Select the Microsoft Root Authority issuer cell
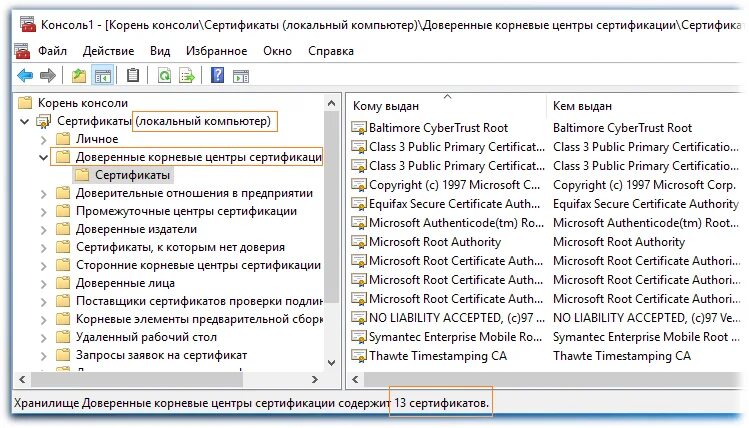This screenshot has width=749, height=428. (x=619, y=242)
